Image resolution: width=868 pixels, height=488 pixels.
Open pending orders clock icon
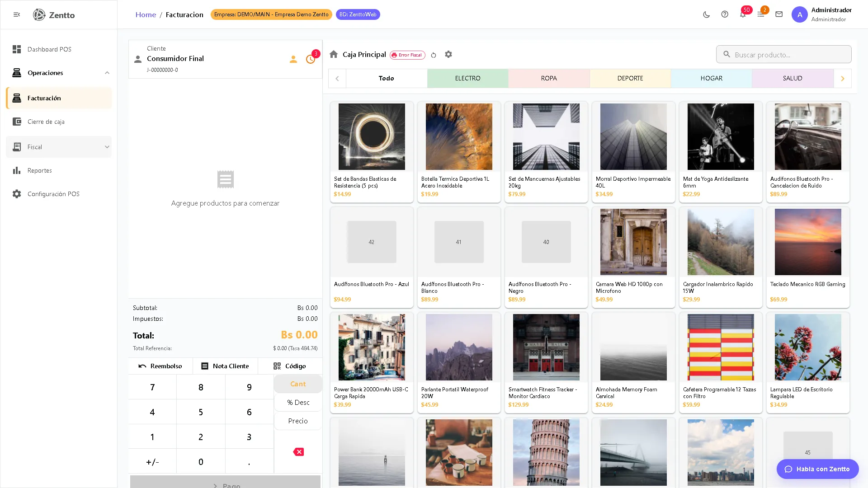coord(311,59)
